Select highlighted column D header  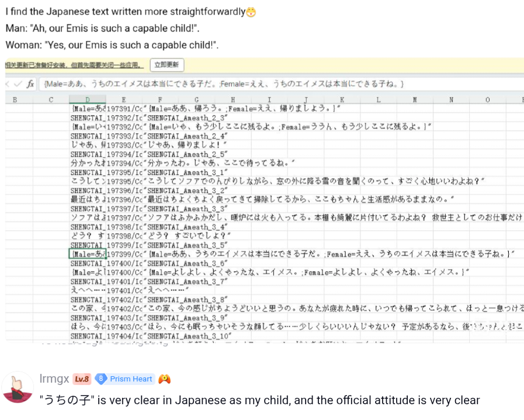click(88, 99)
